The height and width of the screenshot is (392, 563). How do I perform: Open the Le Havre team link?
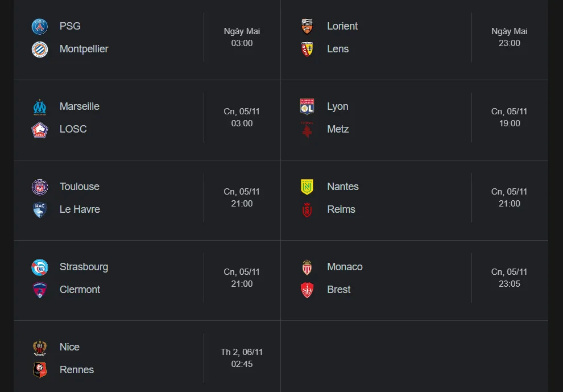tap(80, 209)
